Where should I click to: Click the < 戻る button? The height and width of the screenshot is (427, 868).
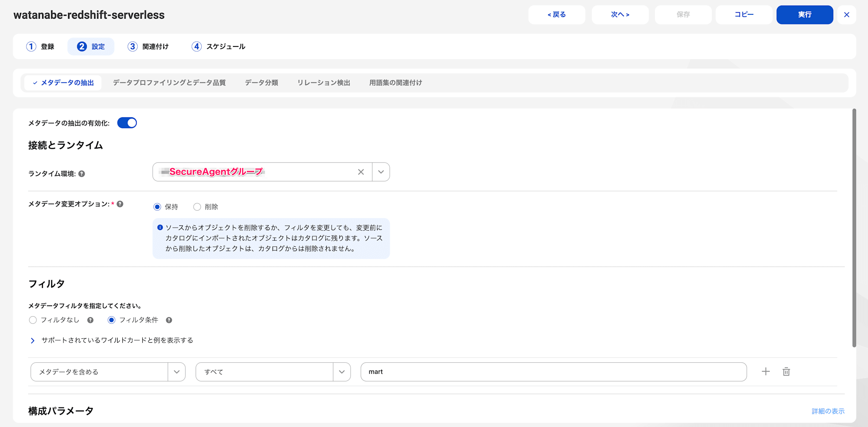[557, 15]
